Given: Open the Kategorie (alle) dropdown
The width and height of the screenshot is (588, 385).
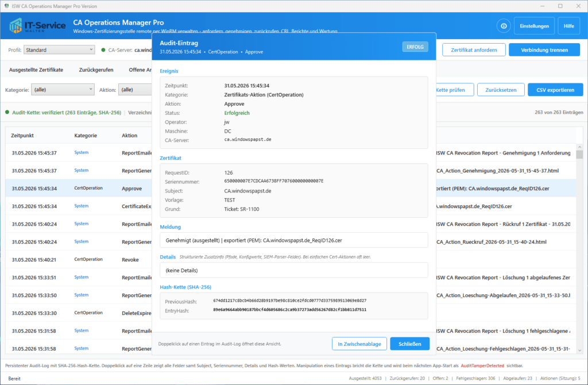Looking at the screenshot, I should click(x=63, y=90).
